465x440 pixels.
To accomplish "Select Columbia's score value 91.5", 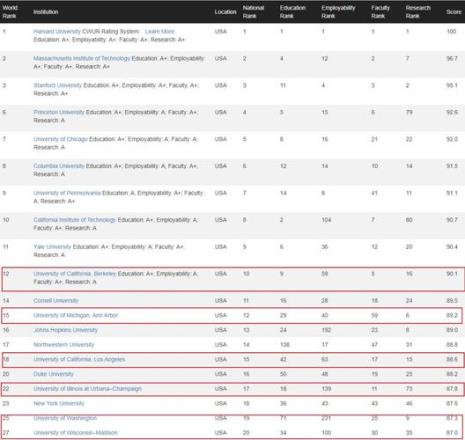I will point(452,166).
